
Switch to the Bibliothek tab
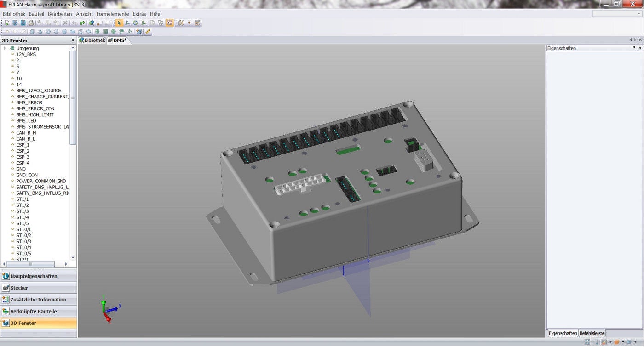click(93, 40)
